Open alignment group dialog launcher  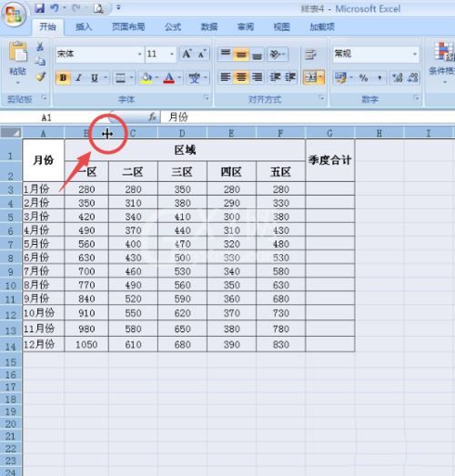pos(321,97)
